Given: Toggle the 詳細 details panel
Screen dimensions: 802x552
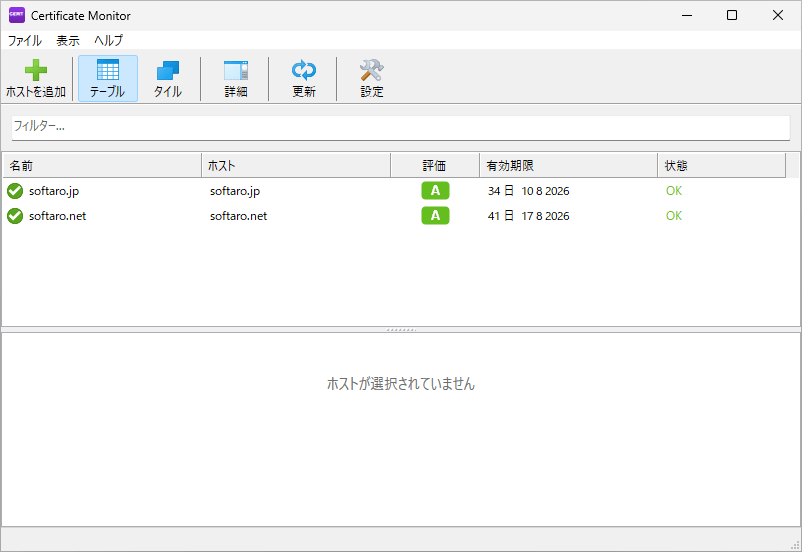Looking at the screenshot, I should [x=236, y=78].
